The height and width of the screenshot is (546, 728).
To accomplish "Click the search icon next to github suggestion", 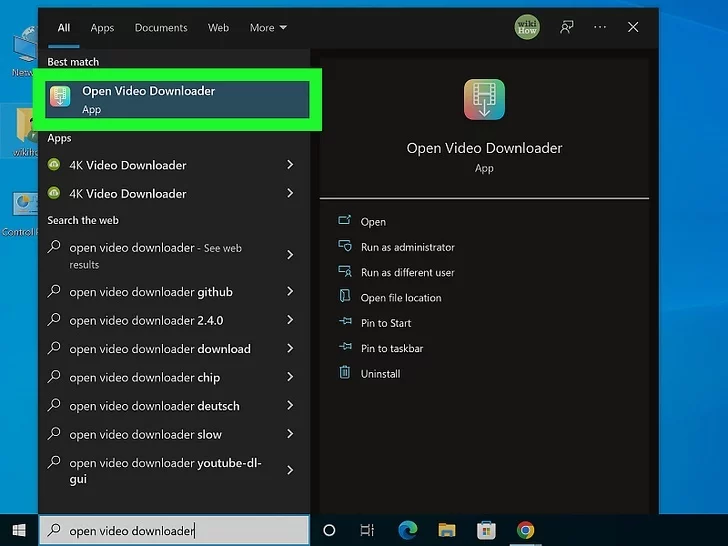I will pyautogui.click(x=54, y=291).
